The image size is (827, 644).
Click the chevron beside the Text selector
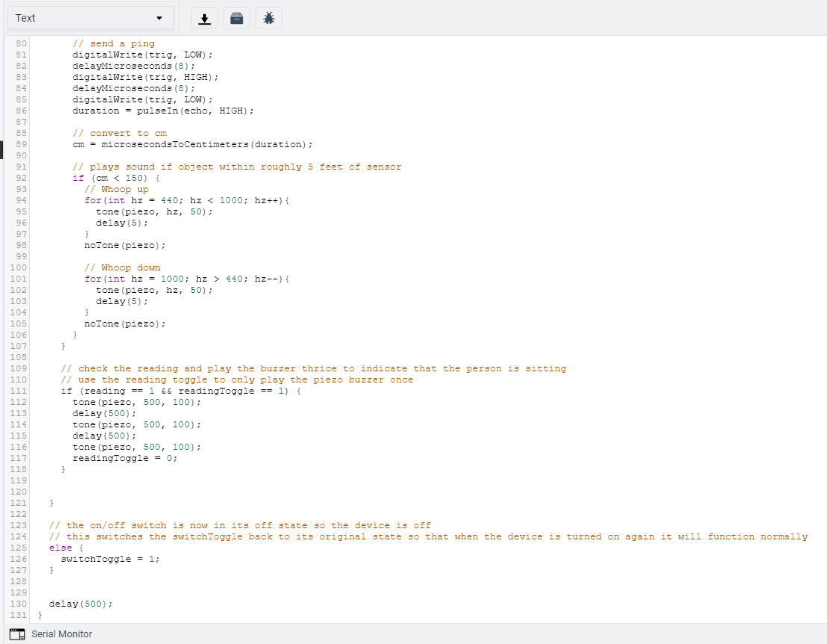159,17
